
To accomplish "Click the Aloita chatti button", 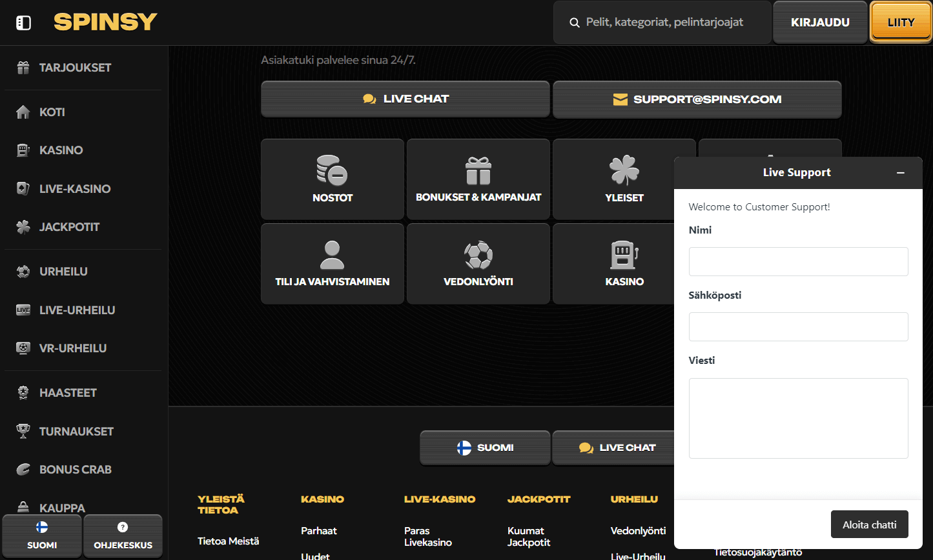I will 870,525.
